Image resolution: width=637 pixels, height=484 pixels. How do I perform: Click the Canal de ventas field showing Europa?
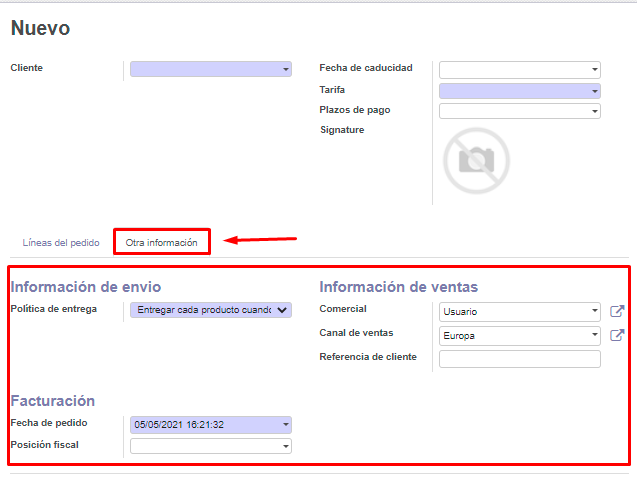(512, 336)
